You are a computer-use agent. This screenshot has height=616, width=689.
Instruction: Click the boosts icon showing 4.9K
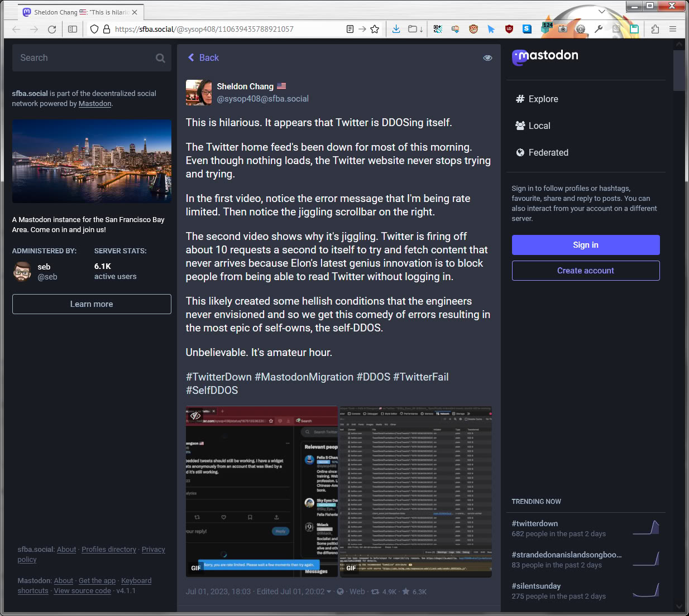click(x=375, y=591)
